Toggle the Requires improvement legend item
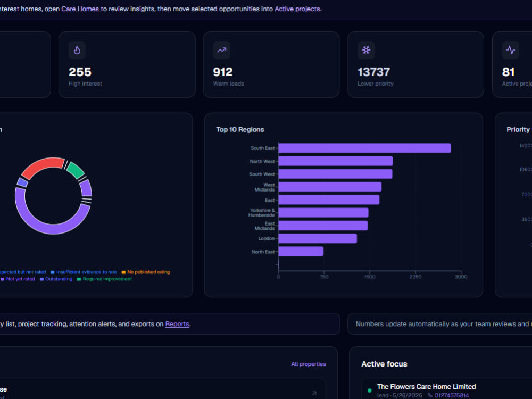The height and width of the screenshot is (399, 532). point(104,279)
